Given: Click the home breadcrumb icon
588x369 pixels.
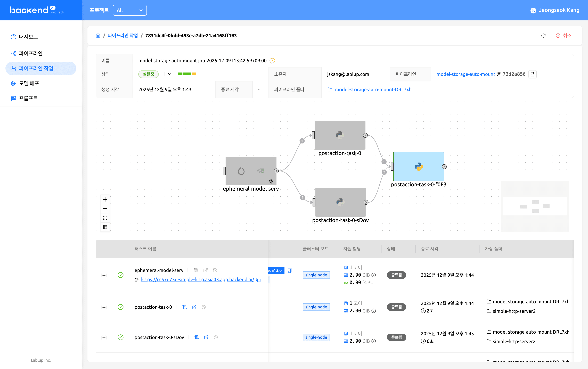Looking at the screenshot, I should pos(98,36).
